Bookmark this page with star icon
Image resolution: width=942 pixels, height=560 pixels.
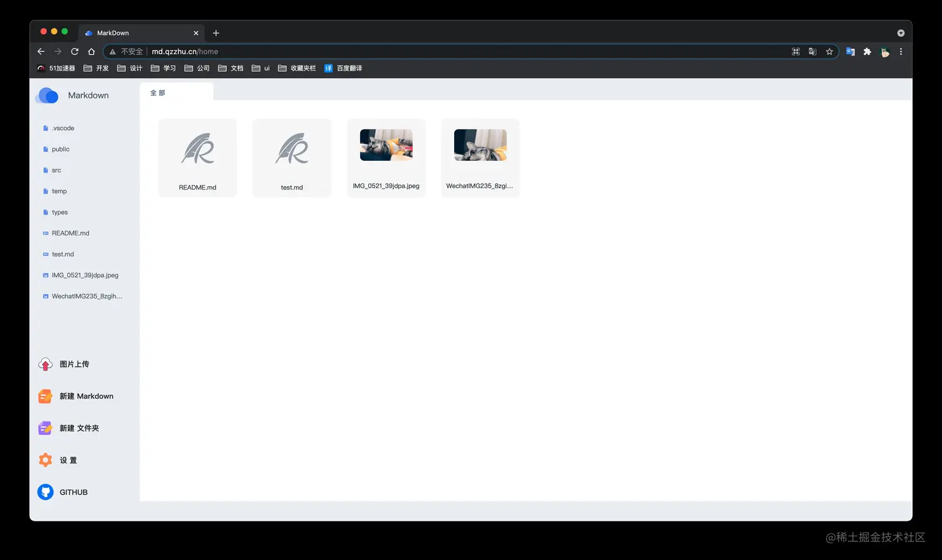click(829, 52)
